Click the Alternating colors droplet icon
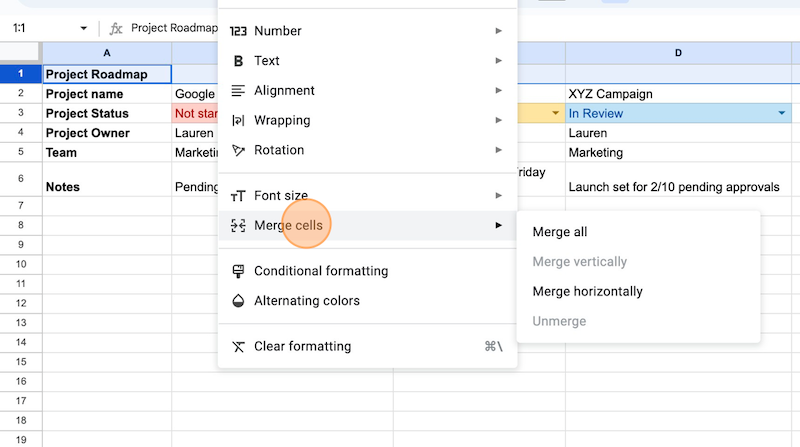Screen dimensions: 800x447 point(238,301)
